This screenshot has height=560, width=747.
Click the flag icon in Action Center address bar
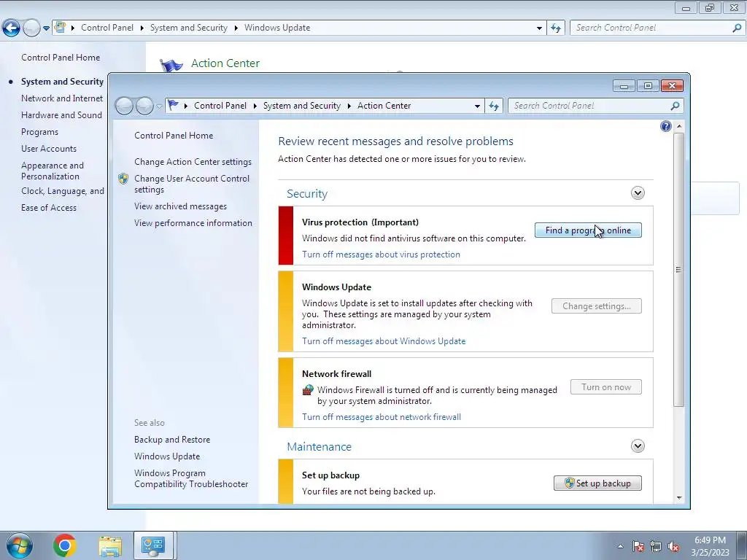[174, 105]
